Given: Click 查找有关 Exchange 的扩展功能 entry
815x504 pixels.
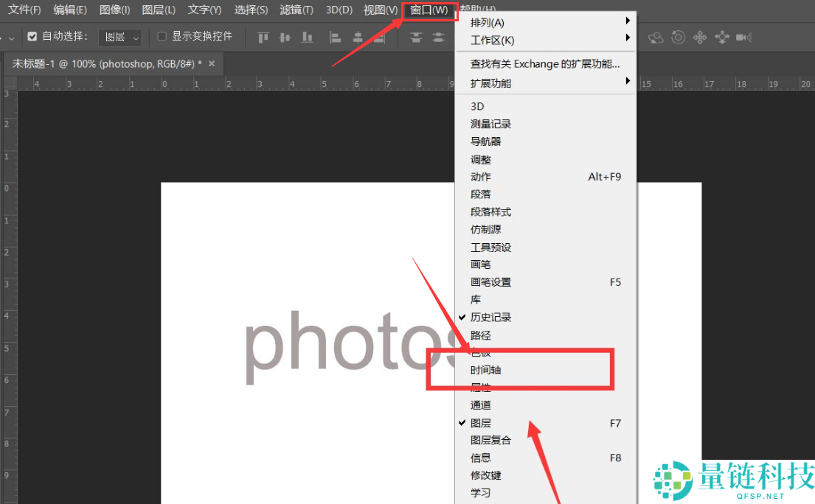Looking at the screenshot, I should tap(544, 64).
